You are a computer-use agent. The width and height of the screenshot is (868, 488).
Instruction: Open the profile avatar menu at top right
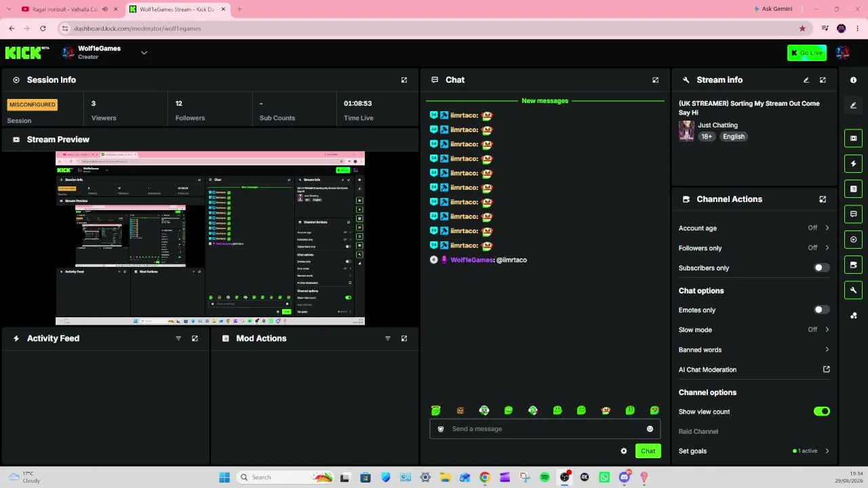coord(842,53)
